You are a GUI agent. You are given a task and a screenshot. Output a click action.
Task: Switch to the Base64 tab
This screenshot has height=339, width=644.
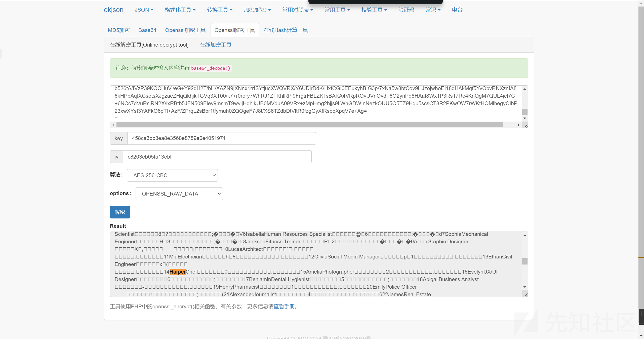pos(147,30)
